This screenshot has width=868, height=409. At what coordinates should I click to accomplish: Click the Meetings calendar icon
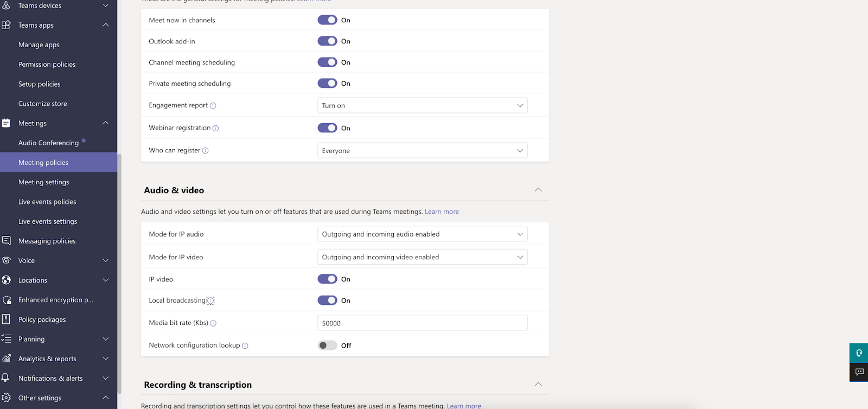(6, 123)
